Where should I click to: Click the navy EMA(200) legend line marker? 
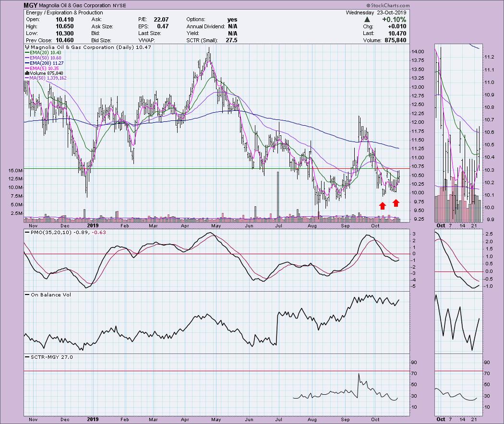click(x=27, y=63)
